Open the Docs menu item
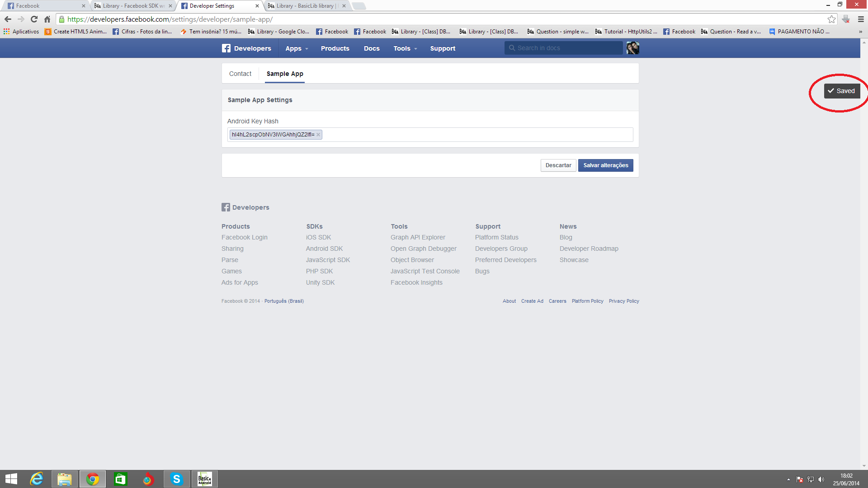The image size is (868, 488). pos(372,48)
